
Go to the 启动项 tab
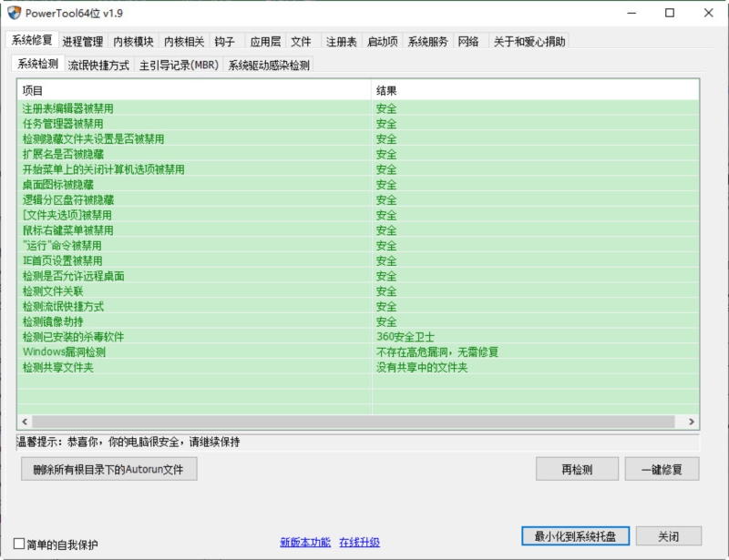pos(382,42)
